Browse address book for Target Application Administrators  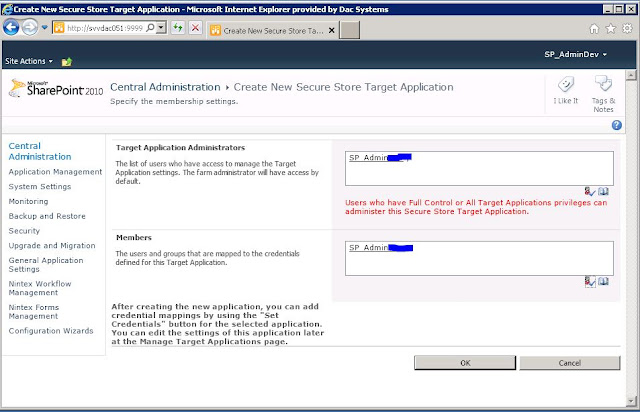pyautogui.click(x=603, y=191)
